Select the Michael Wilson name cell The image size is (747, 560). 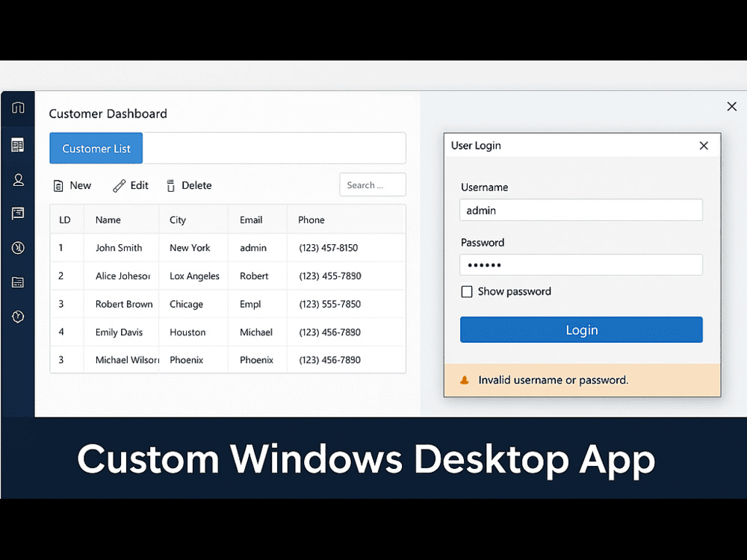(127, 360)
